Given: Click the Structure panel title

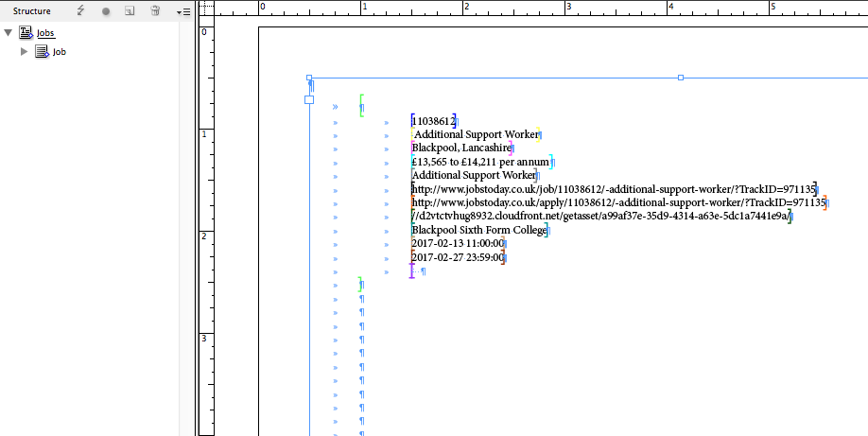Looking at the screenshot, I should click(x=31, y=11).
